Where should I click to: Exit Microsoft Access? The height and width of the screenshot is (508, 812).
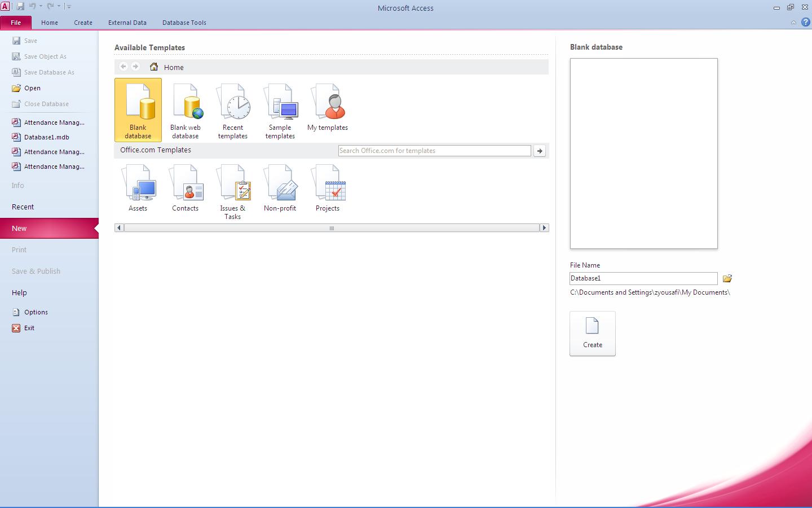(x=24, y=328)
